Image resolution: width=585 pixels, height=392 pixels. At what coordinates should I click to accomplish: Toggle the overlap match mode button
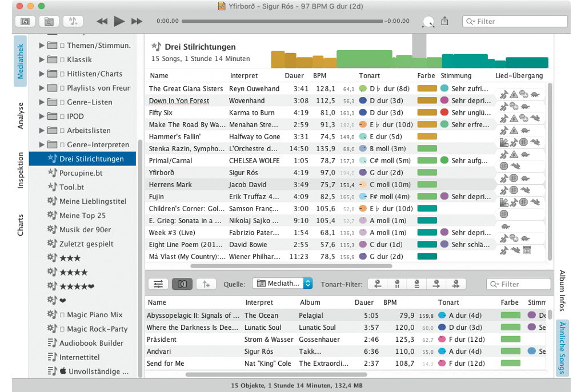coord(182,284)
